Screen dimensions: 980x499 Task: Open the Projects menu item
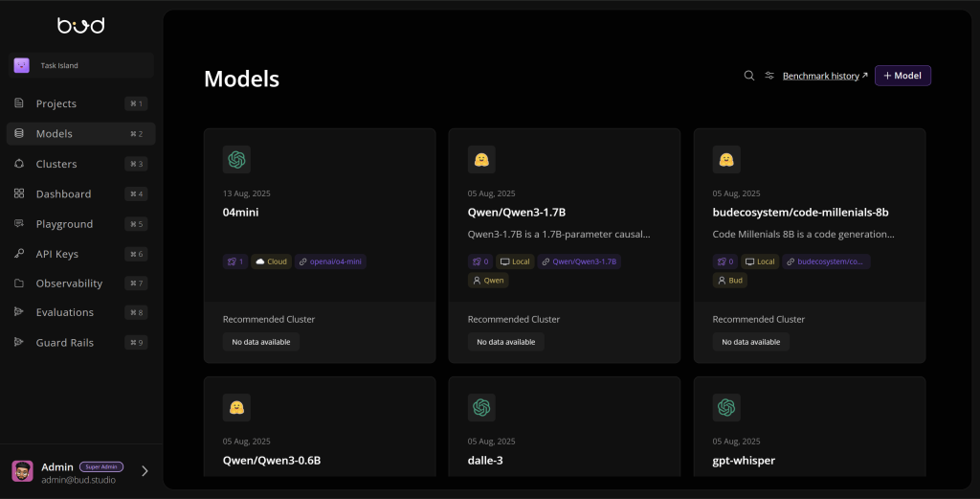click(x=56, y=103)
